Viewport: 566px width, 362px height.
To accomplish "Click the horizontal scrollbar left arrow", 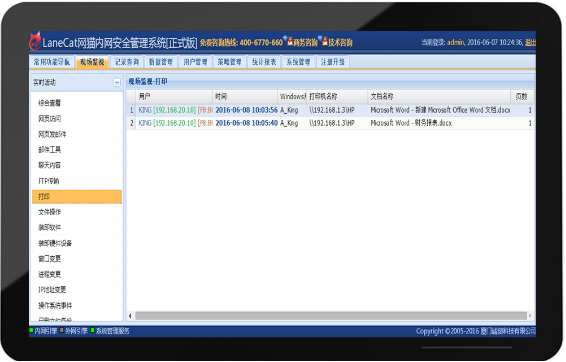I will click(130, 316).
